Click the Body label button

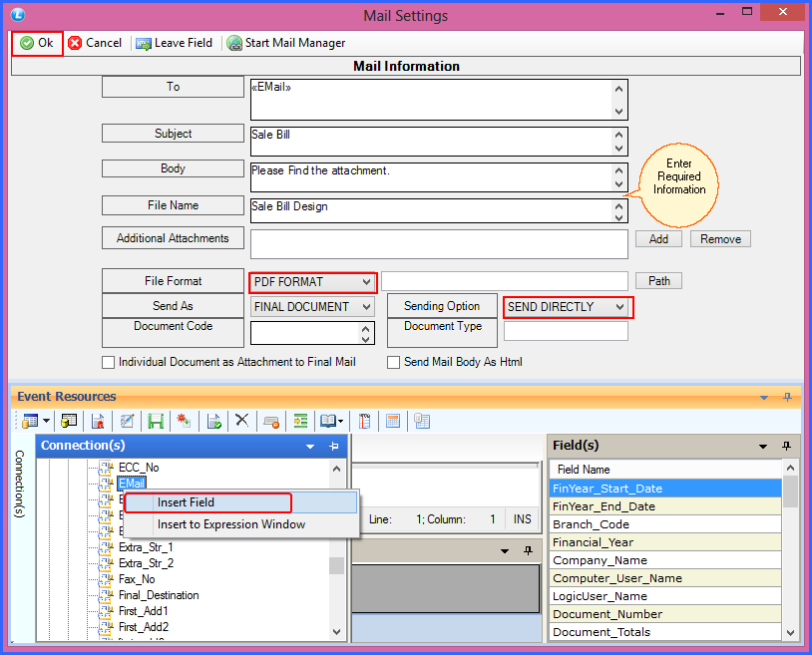pyautogui.click(x=173, y=168)
